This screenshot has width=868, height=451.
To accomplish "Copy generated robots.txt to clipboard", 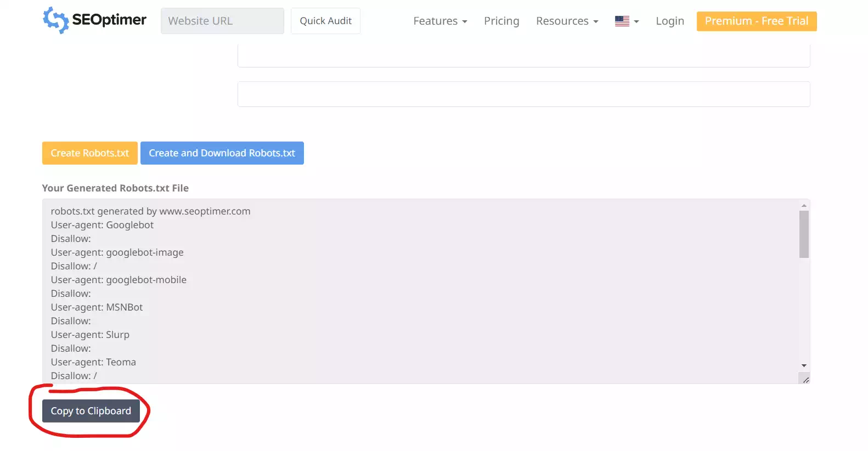I will click(x=91, y=411).
